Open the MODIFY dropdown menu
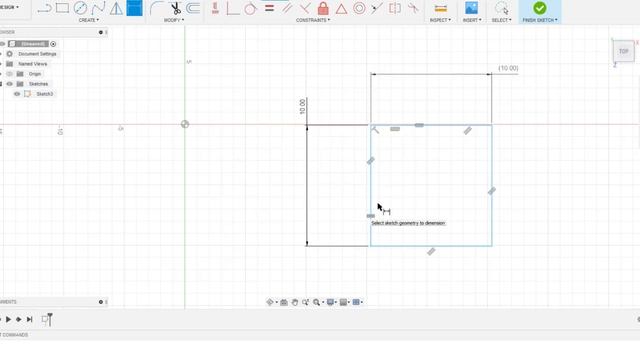The height and width of the screenshot is (360, 640). pyautogui.click(x=174, y=20)
